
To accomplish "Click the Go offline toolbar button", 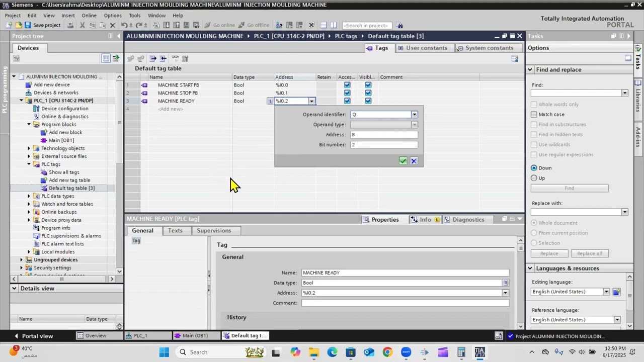I will pos(254,25).
